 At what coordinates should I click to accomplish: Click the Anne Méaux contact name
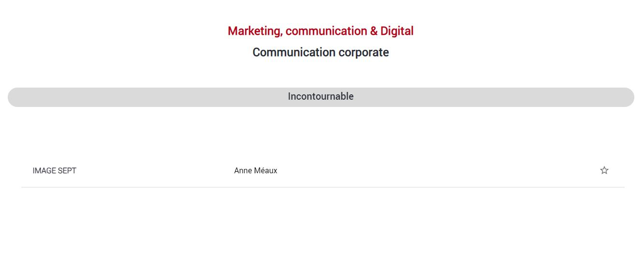tap(256, 171)
